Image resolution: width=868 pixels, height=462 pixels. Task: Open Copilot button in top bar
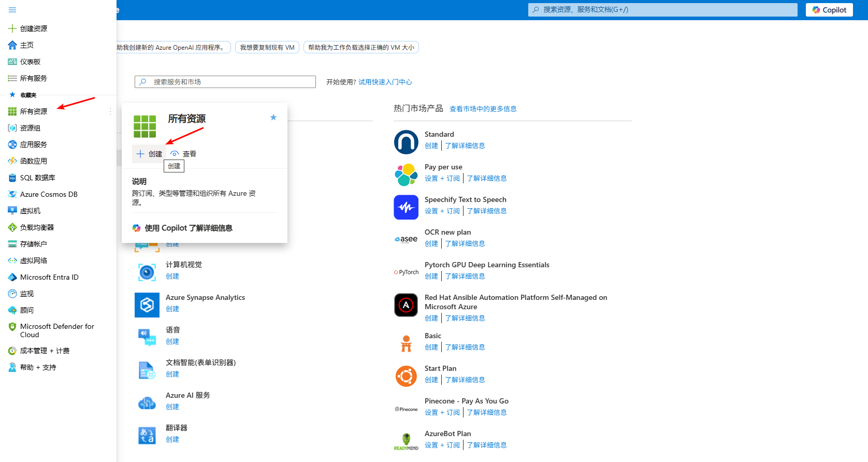pos(829,10)
